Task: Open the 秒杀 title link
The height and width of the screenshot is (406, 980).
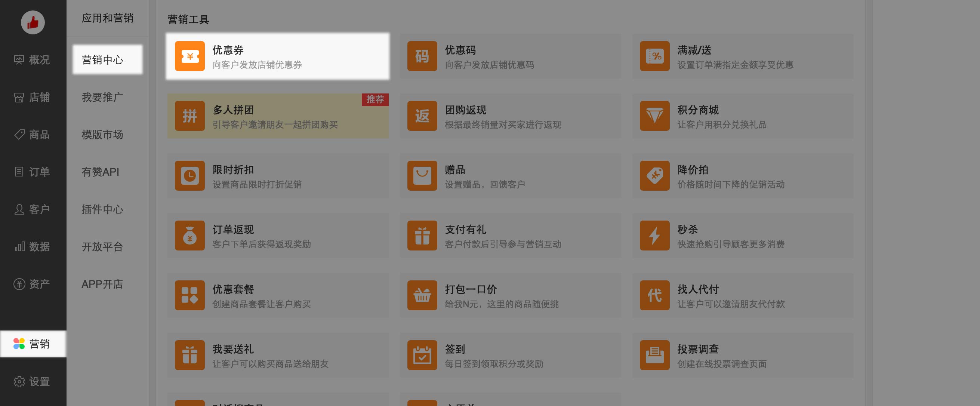Action: (x=687, y=229)
